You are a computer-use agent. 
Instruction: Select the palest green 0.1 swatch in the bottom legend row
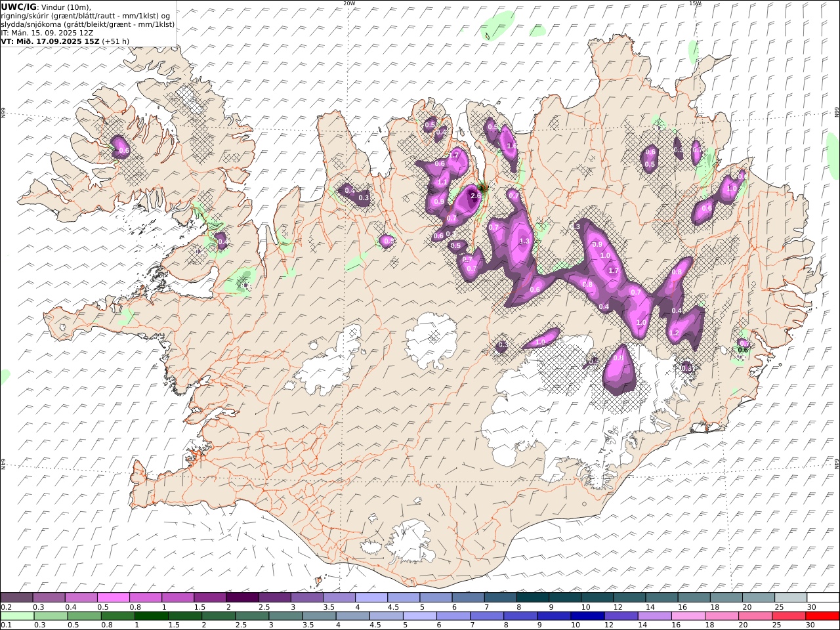pos(17,616)
